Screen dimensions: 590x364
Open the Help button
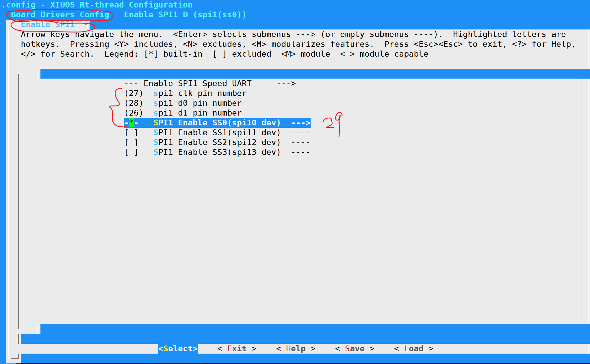click(x=296, y=349)
